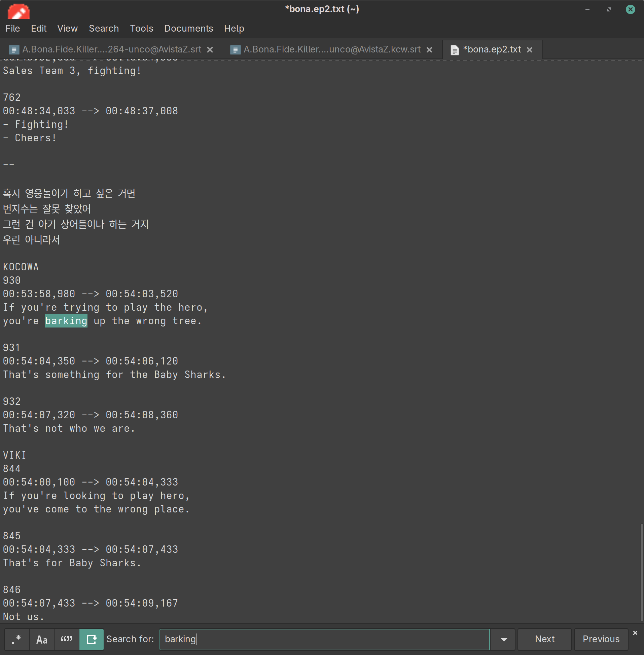Click the line 'That's for Baby Sharks.'
This screenshot has width=644, height=655.
72,563
